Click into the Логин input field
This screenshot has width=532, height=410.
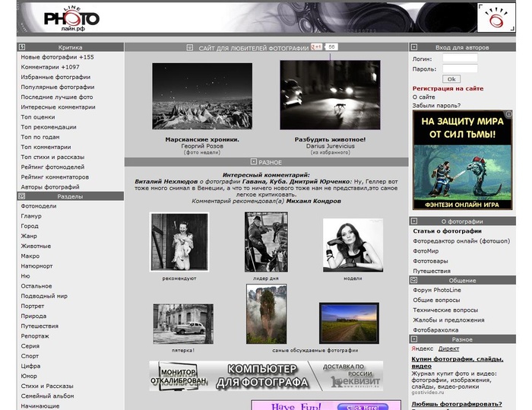click(x=460, y=59)
